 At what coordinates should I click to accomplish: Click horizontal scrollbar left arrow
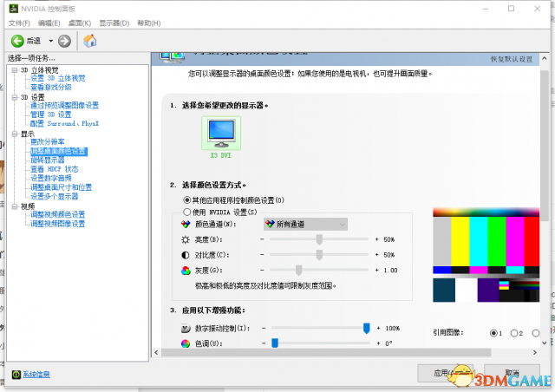156,352
